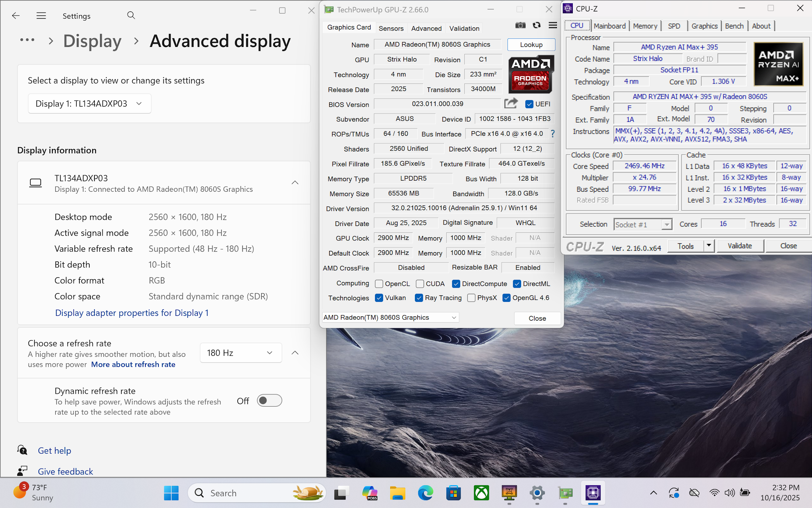Uncheck the Ray Tracing checkbox
Viewport: 812px width, 508px height.
click(419, 298)
